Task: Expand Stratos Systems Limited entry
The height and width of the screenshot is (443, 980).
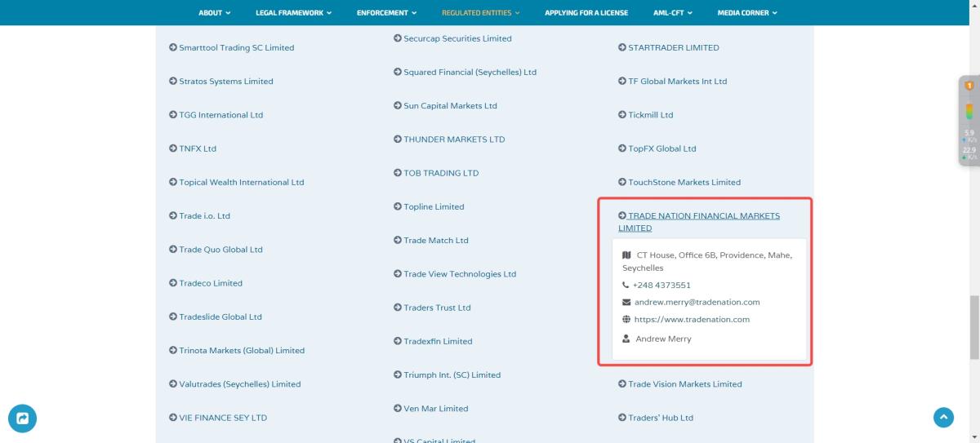Action: coord(220,82)
